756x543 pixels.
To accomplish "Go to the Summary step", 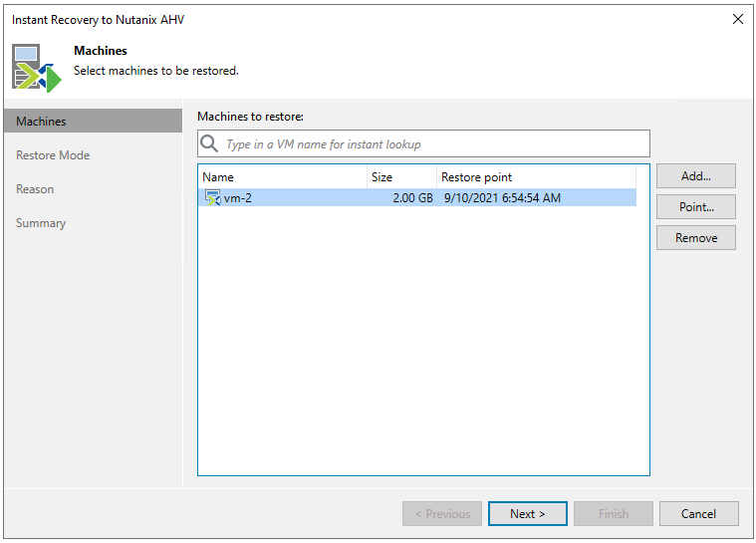I will click(x=41, y=223).
